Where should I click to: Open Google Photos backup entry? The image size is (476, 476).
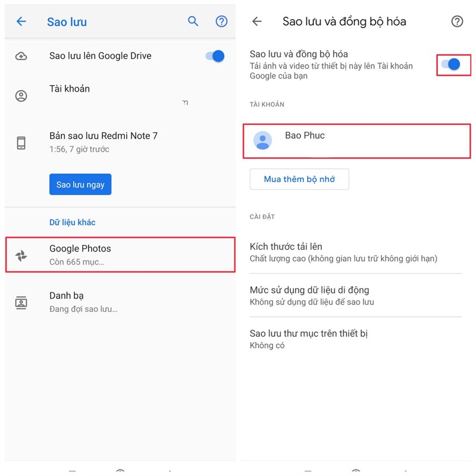click(120, 255)
